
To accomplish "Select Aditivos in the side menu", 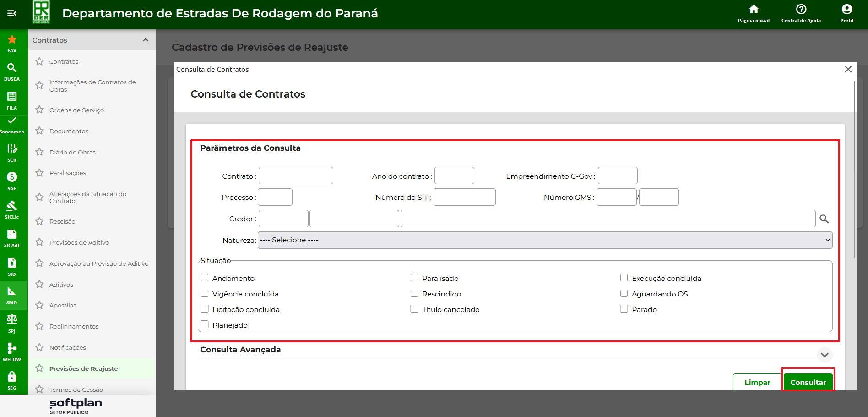I will 61,285.
